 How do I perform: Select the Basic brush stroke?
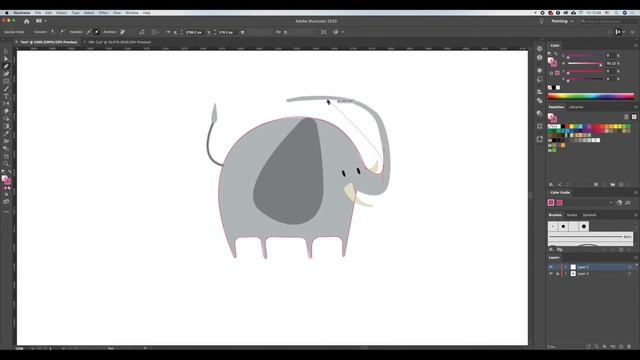pyautogui.click(x=590, y=237)
